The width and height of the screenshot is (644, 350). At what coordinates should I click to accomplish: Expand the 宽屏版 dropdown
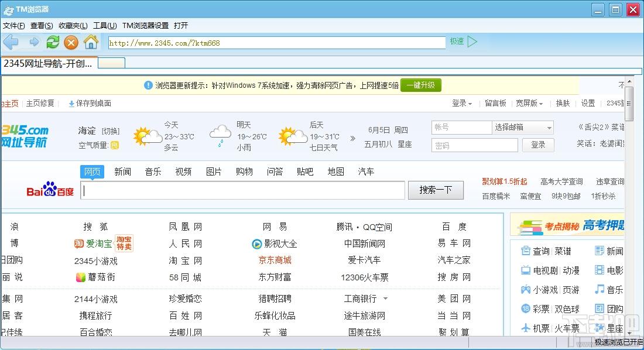pos(529,103)
